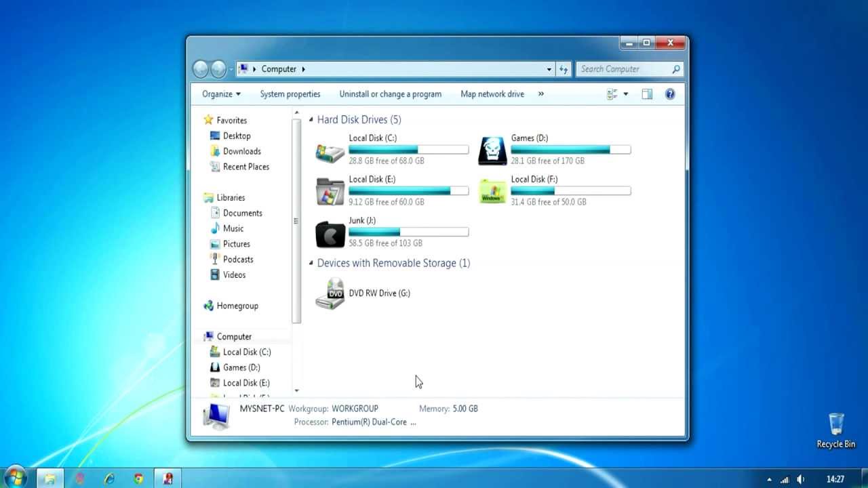The image size is (868, 488).
Task: Click the Back navigation arrow
Action: coord(200,68)
